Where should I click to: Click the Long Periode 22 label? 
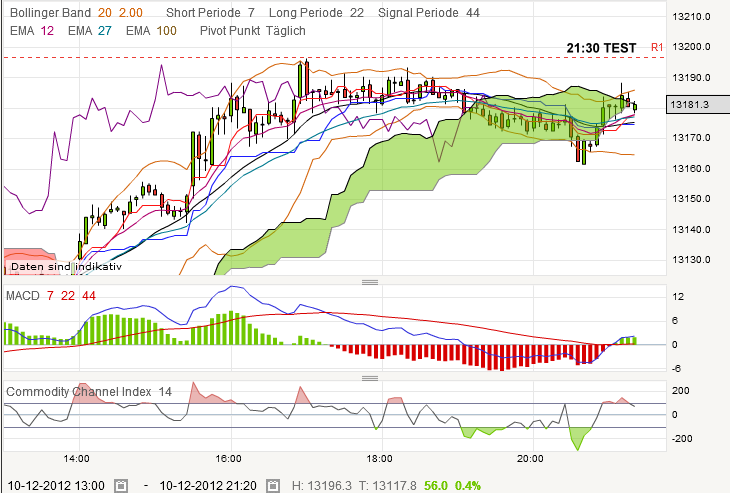tap(316, 13)
